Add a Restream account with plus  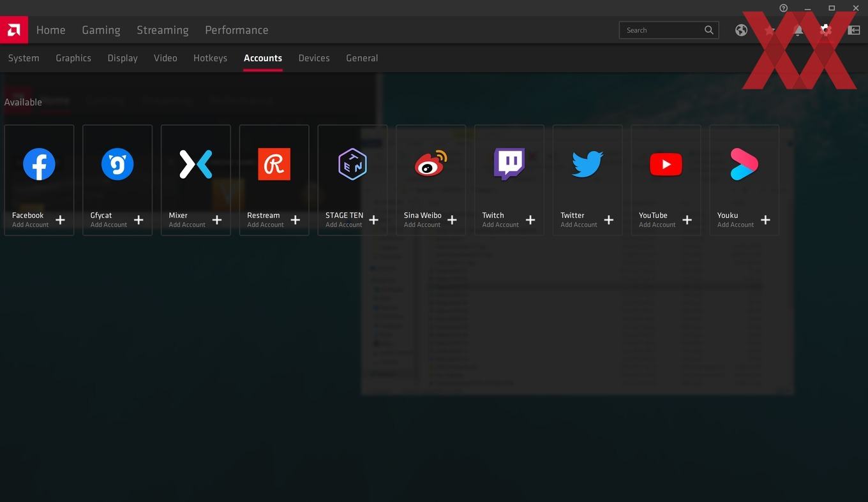click(x=296, y=220)
